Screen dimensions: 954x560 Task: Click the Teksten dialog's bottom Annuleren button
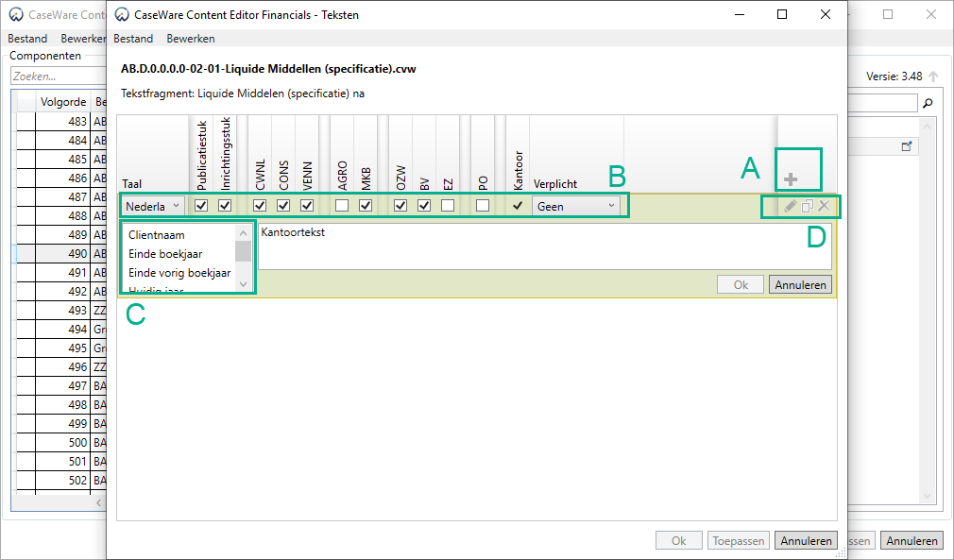click(x=806, y=540)
